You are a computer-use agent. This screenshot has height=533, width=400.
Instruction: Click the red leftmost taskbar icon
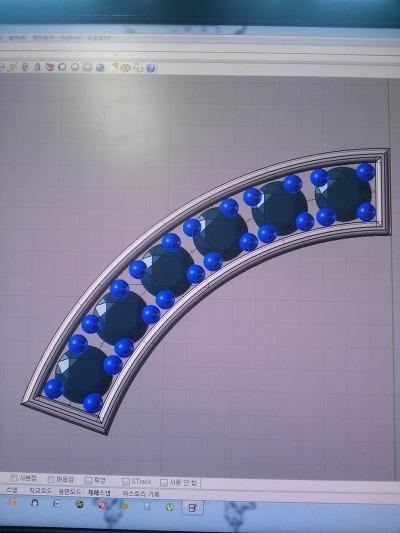point(12,502)
